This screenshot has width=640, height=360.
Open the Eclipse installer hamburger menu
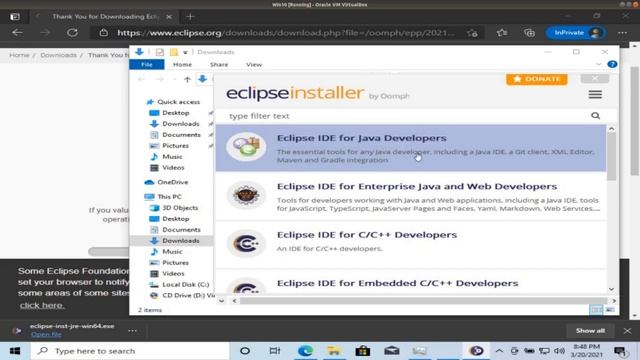click(x=595, y=95)
